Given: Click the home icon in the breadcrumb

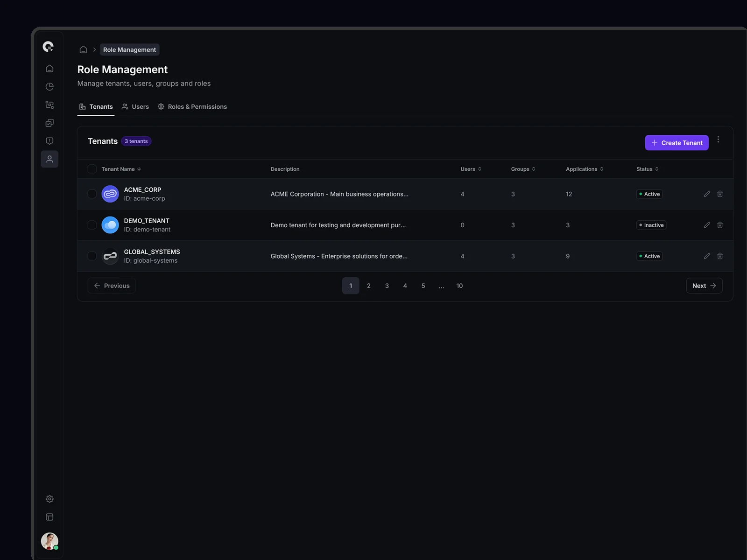Looking at the screenshot, I should click(x=83, y=49).
